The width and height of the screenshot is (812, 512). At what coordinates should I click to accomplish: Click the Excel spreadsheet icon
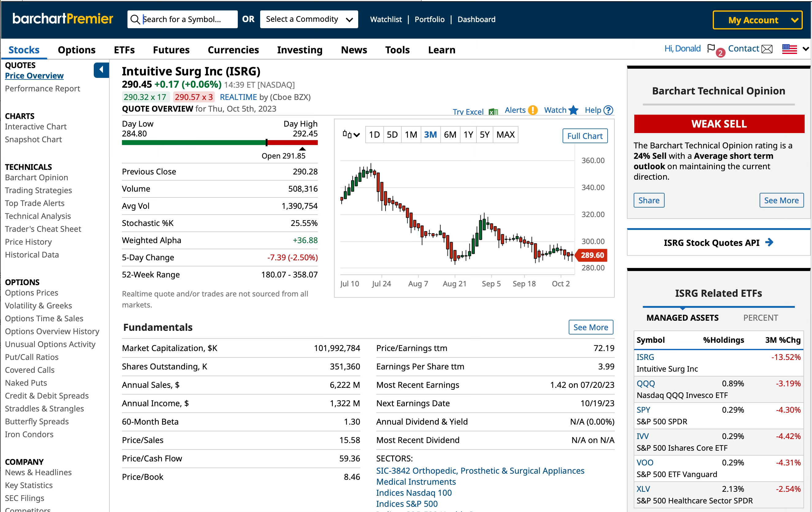pos(493,112)
